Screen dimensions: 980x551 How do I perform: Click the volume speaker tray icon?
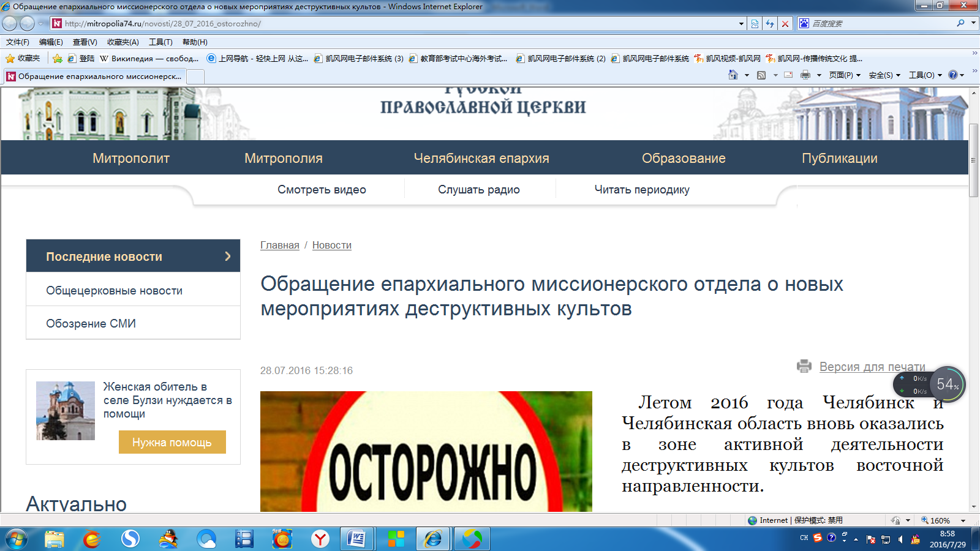click(900, 539)
